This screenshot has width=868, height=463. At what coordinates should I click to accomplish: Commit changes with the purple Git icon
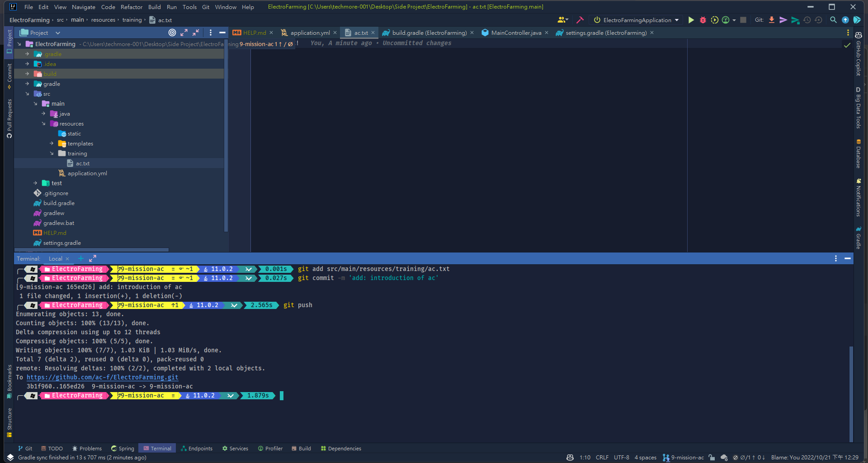click(783, 20)
